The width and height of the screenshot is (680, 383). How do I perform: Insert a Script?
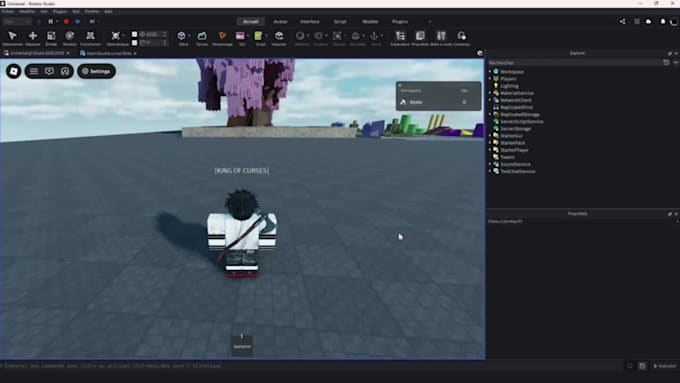coord(259,38)
